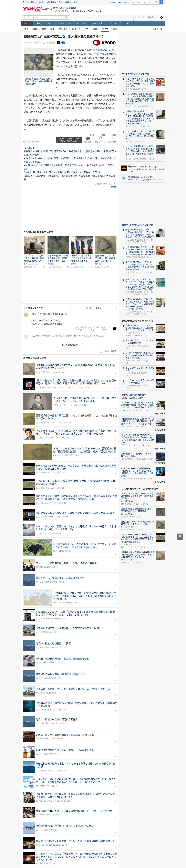Open the みんなの意見 tab
The width and height of the screenshot is (186, 868).
[99, 24]
